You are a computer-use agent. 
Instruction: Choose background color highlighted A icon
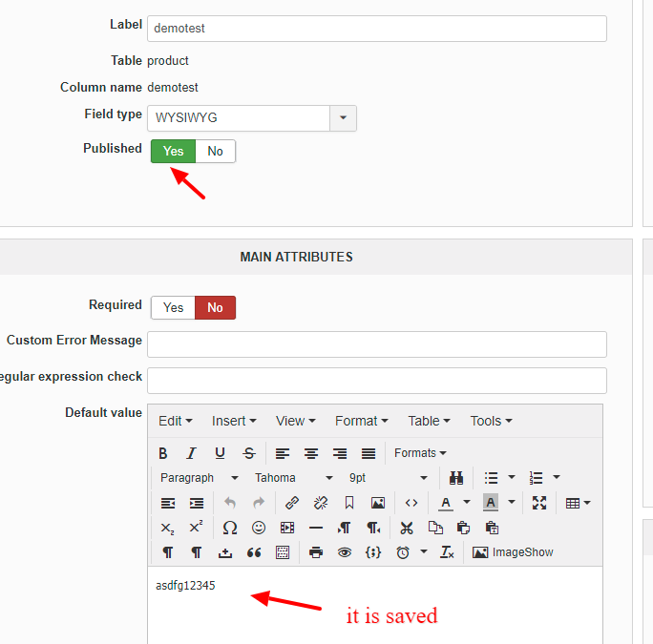(491, 503)
